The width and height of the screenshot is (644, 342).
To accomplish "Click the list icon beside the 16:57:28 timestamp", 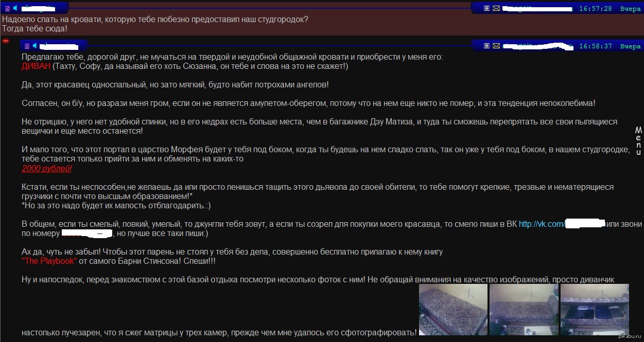I will 486,8.
